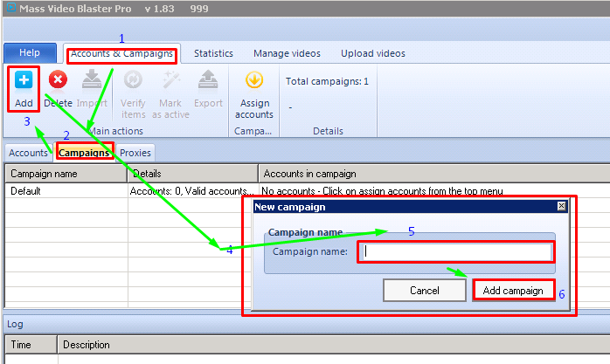Click the Log panel heading
This screenshot has width=610, height=364.
point(15,324)
